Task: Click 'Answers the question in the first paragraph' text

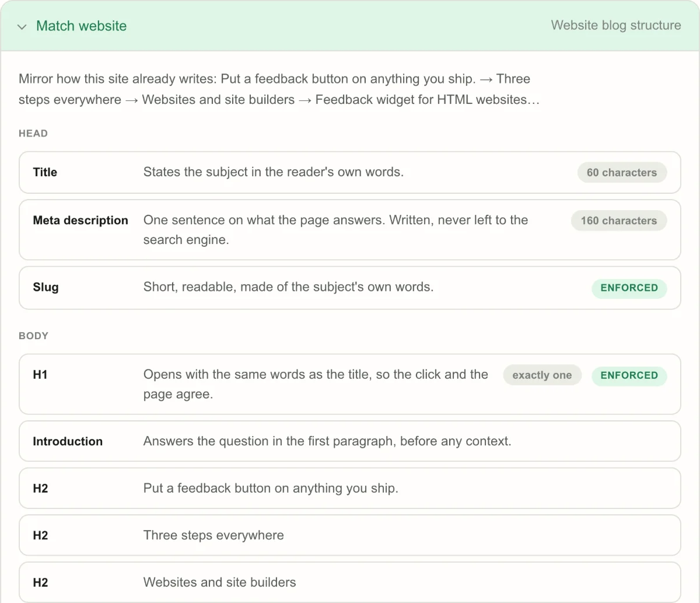Action: click(x=327, y=441)
